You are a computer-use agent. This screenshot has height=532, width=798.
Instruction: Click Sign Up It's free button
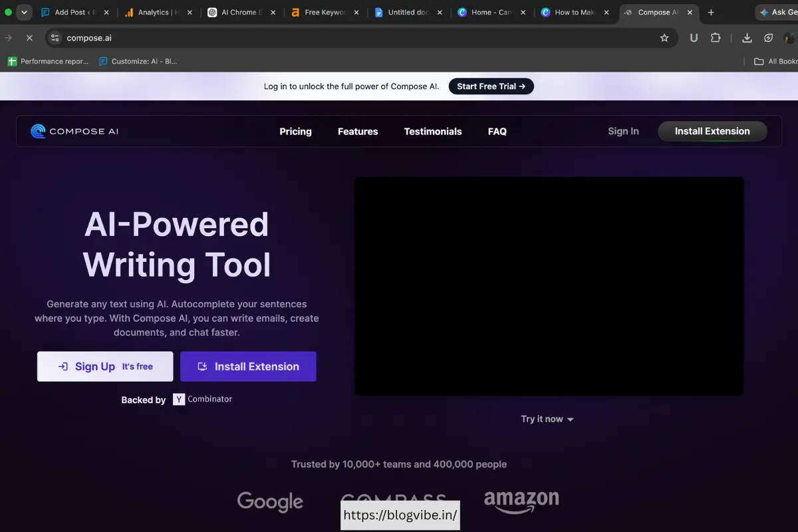click(x=105, y=366)
